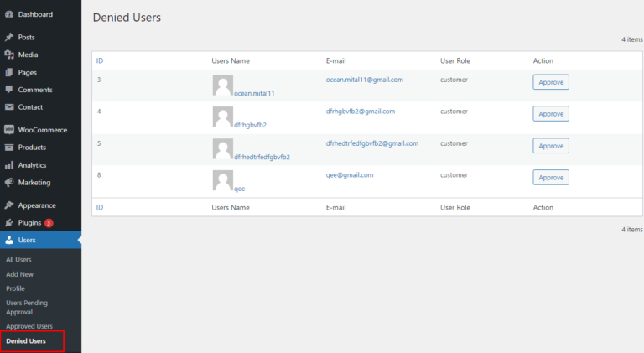Approve user ocean.mital11
644x353 pixels.
[x=550, y=82]
